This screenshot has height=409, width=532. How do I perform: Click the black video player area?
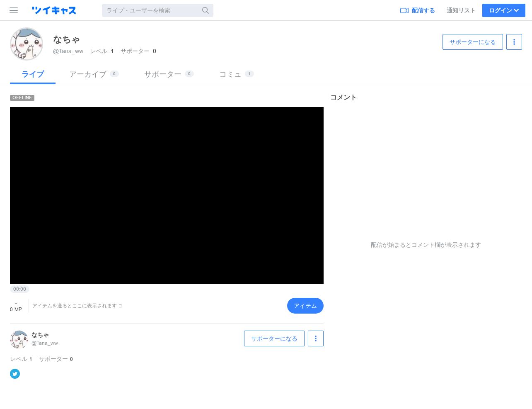coord(167,195)
